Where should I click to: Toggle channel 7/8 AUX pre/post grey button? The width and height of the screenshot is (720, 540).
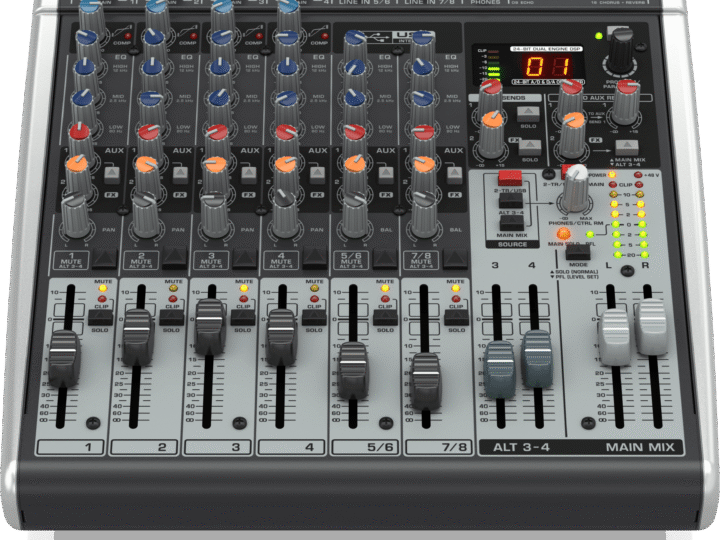(454, 173)
